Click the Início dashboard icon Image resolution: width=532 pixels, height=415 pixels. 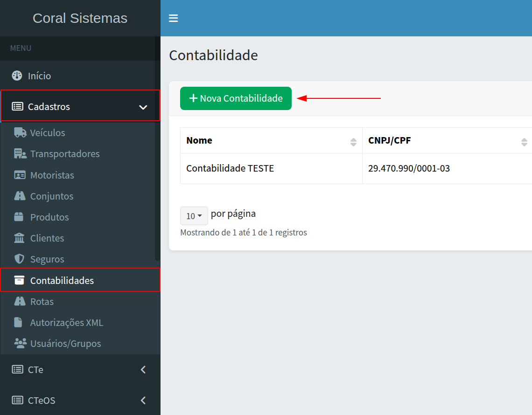17,76
